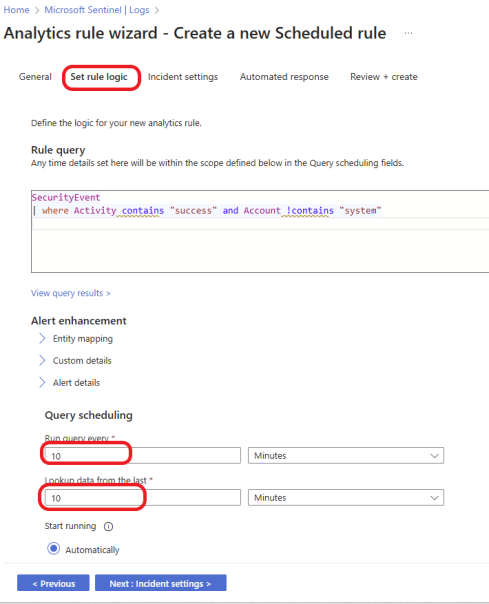489x604 pixels.
Task: Click the View query results link
Action: pos(71,293)
